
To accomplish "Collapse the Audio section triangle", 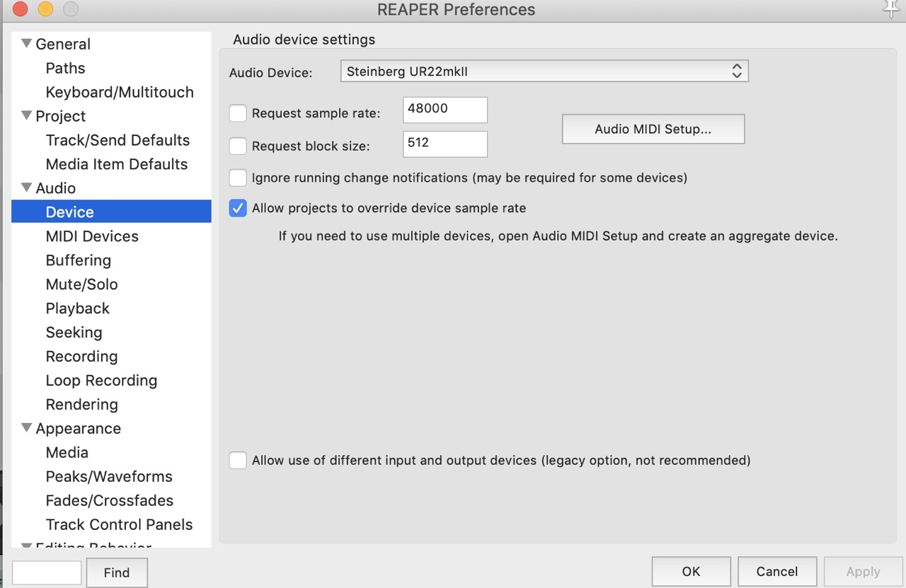I will (27, 188).
